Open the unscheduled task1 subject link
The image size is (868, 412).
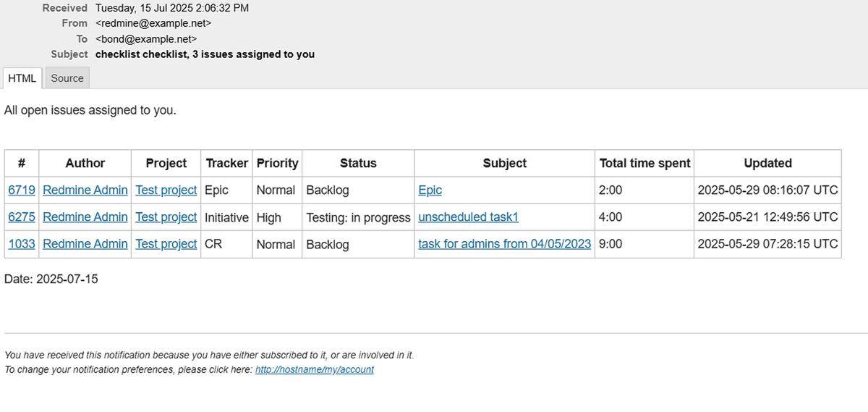[468, 216]
